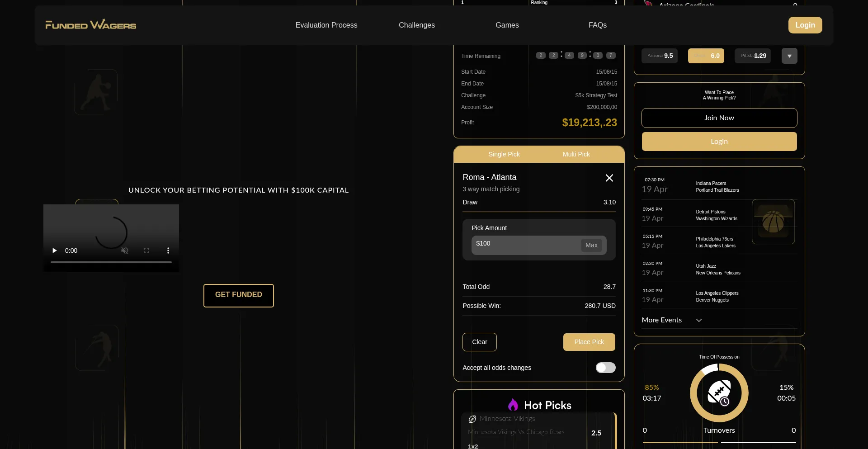Click the gold Login button in sidebar

[x=719, y=142]
